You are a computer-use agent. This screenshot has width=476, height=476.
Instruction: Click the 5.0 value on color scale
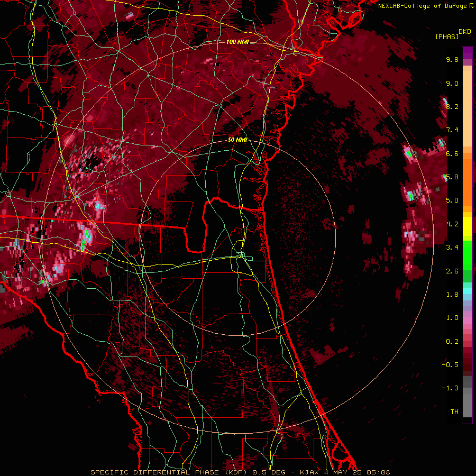pos(452,200)
